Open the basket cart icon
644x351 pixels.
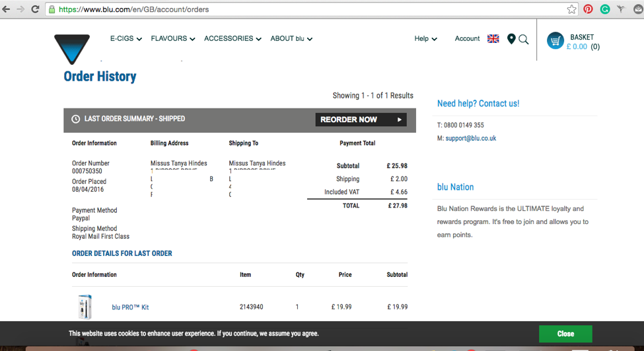coord(555,41)
